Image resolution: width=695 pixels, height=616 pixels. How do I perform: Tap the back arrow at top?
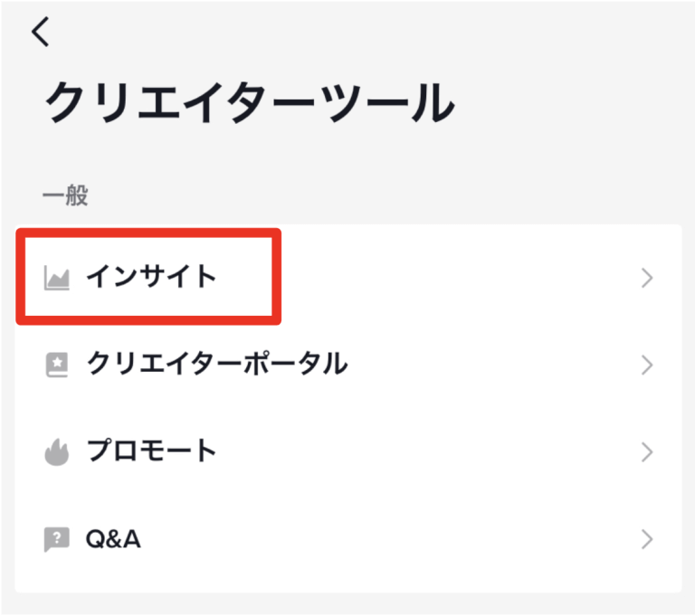pyautogui.click(x=41, y=33)
